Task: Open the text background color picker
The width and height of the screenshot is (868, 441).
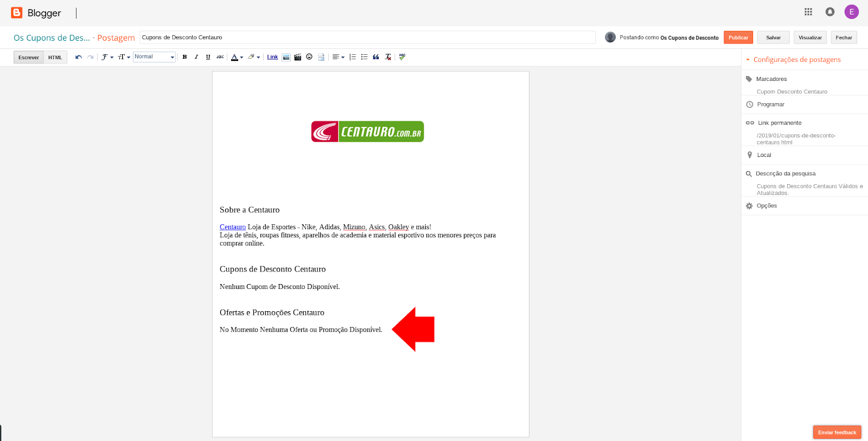Action: point(254,57)
